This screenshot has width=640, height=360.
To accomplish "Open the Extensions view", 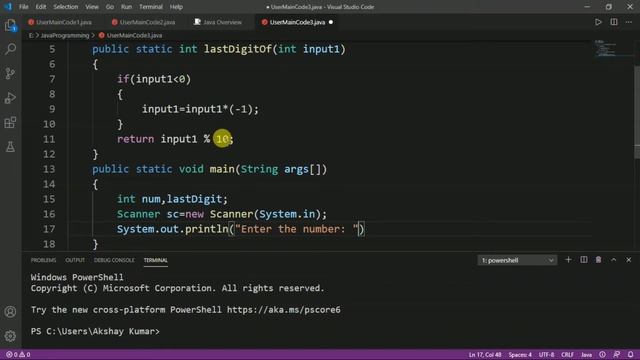I will tap(10, 122).
